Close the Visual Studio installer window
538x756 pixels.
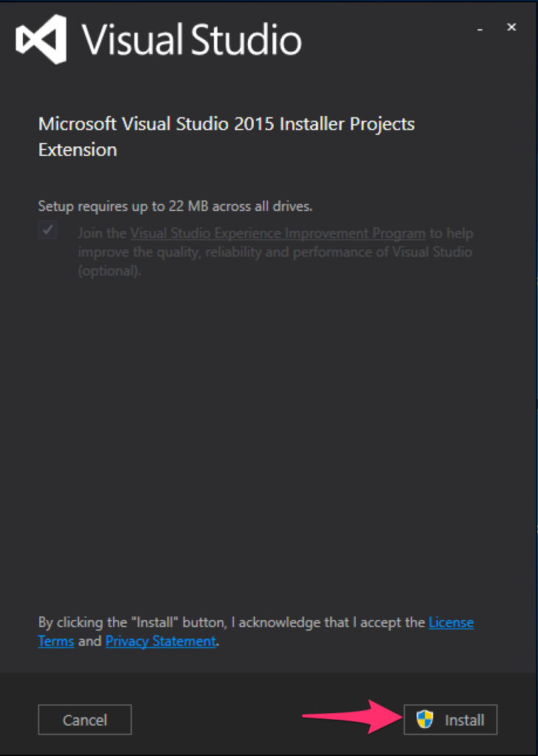point(511,27)
